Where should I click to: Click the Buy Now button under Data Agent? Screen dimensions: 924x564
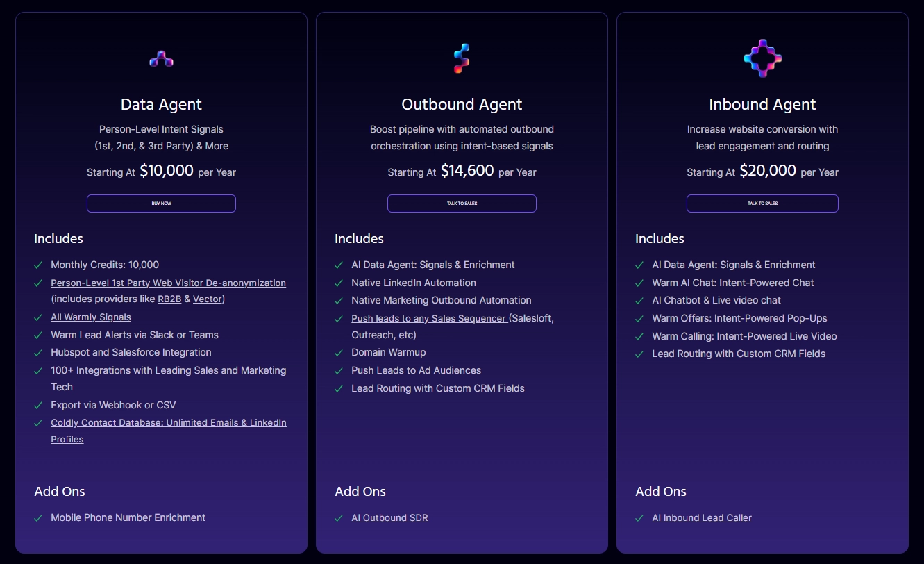click(x=161, y=204)
